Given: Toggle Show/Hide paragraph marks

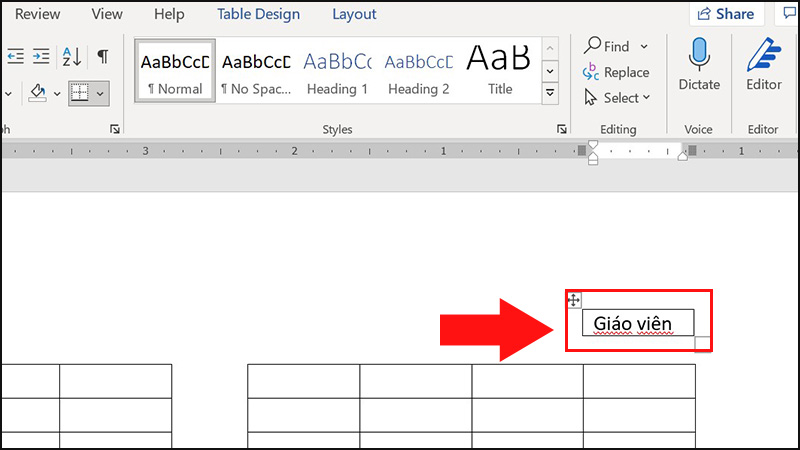Looking at the screenshot, I should 102,56.
